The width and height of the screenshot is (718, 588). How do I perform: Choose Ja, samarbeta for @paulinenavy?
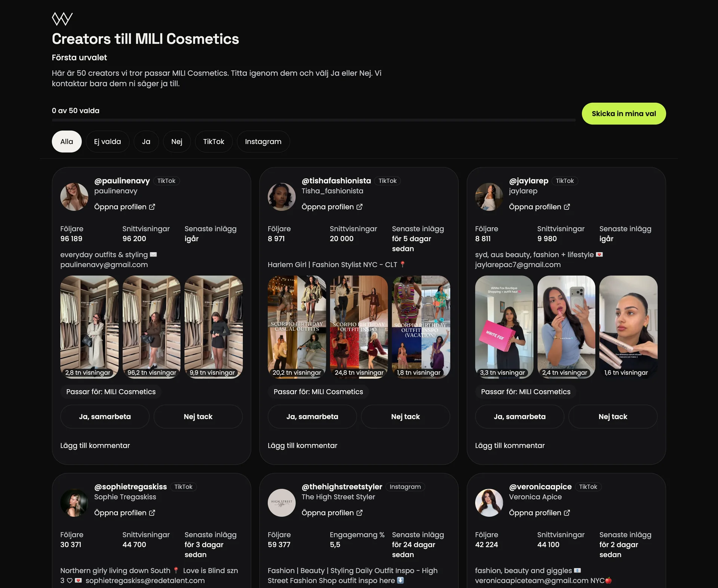(105, 416)
